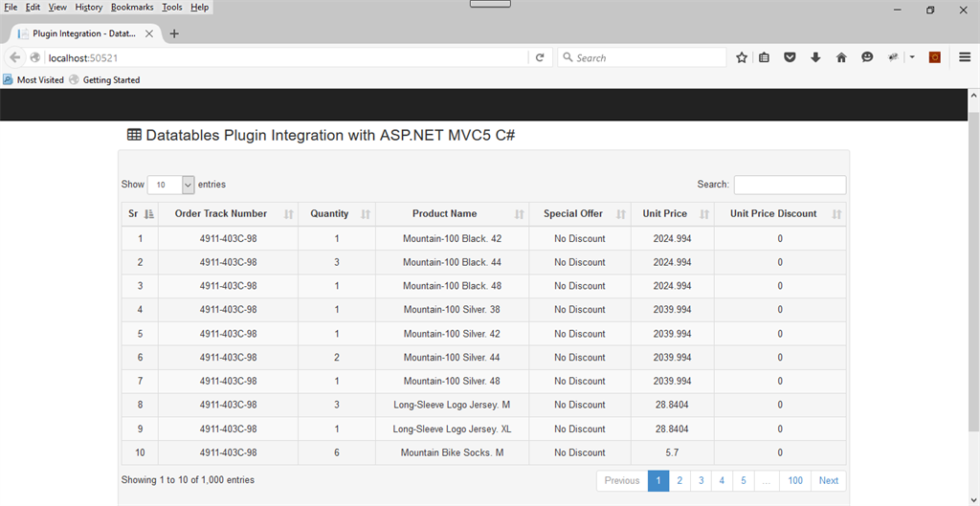This screenshot has width=980, height=506.
Task: Reload the page with refresh icon
Action: 540,57
